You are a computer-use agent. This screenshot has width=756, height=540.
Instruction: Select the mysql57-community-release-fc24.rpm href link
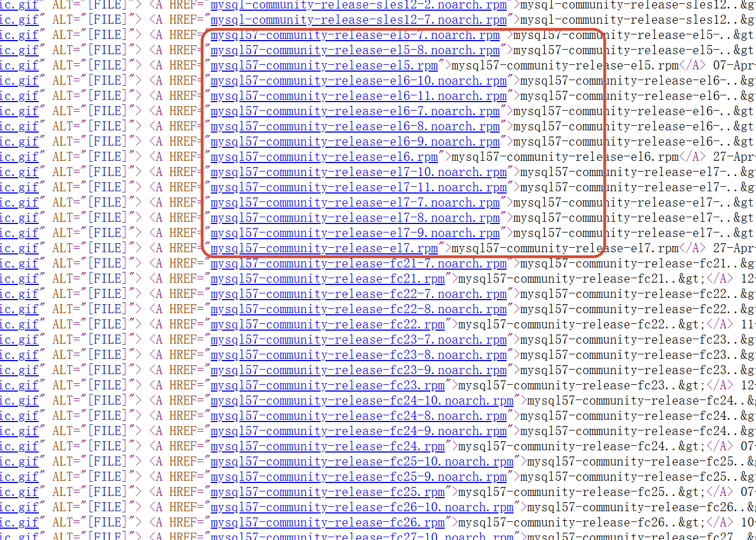(327, 446)
